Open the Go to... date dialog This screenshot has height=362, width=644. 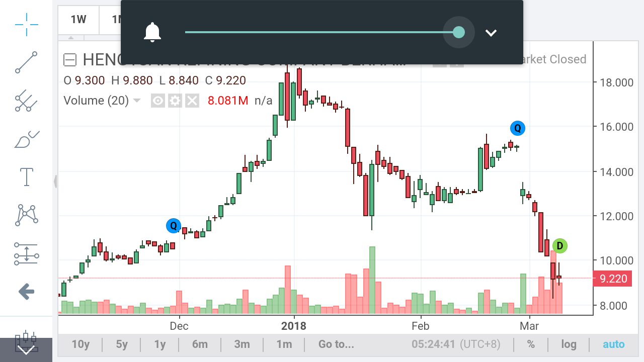pyautogui.click(x=336, y=344)
